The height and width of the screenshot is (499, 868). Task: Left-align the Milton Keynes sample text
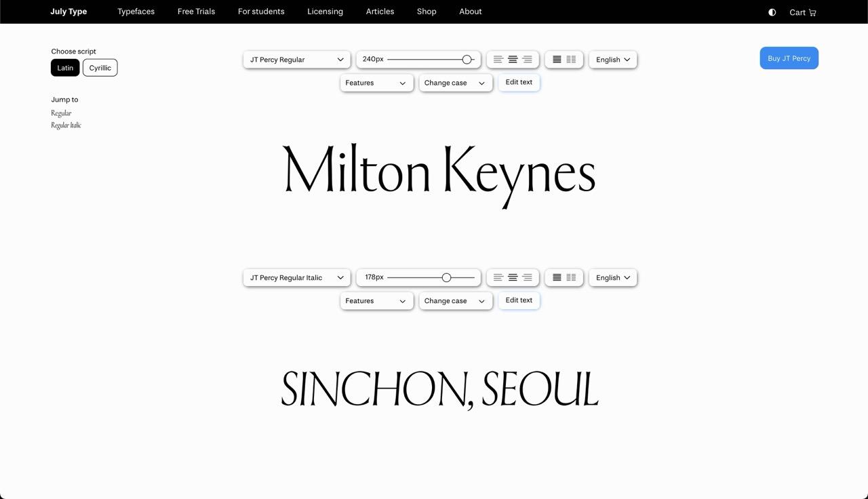tap(498, 60)
